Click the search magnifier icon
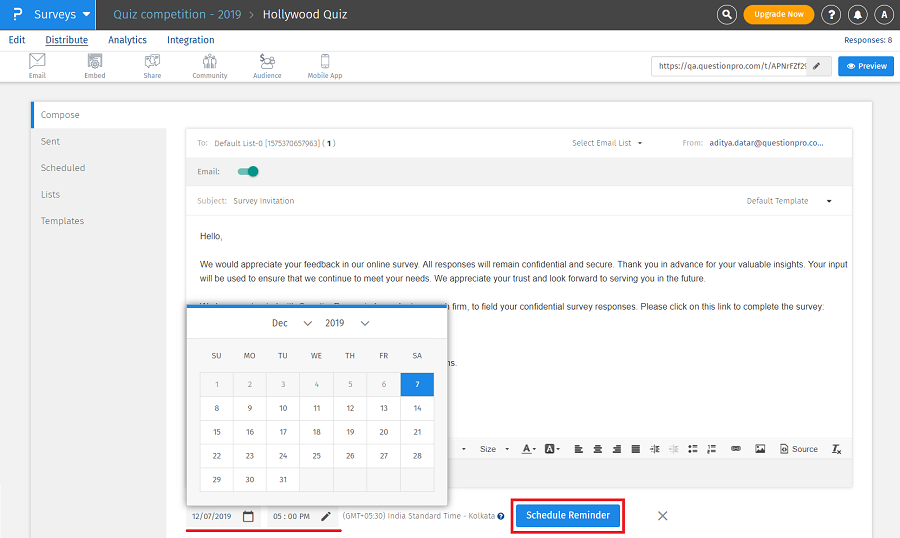The width and height of the screenshot is (900, 538). [x=727, y=15]
